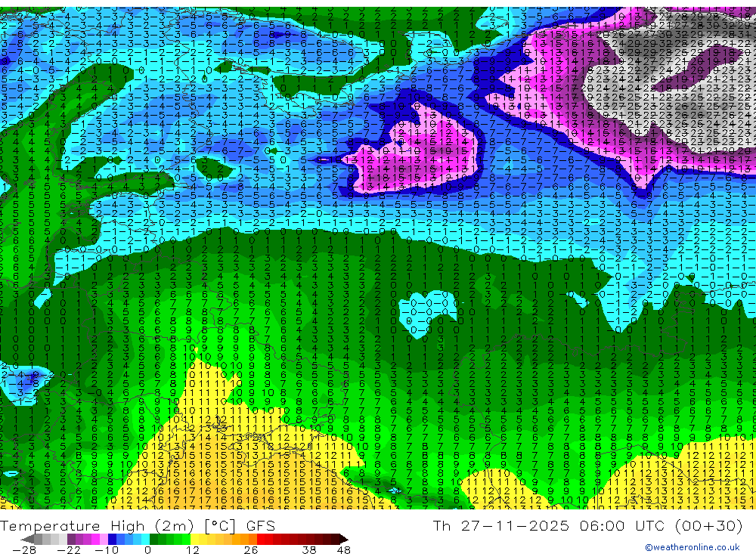Pick the dark purple legend swatch above -22
The width and height of the screenshot is (756, 554).
(71, 539)
